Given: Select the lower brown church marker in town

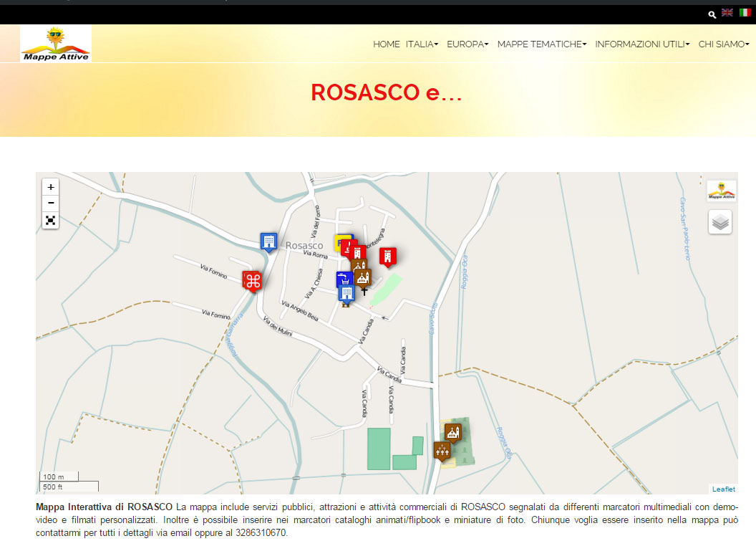Looking at the screenshot, I should (x=363, y=278).
